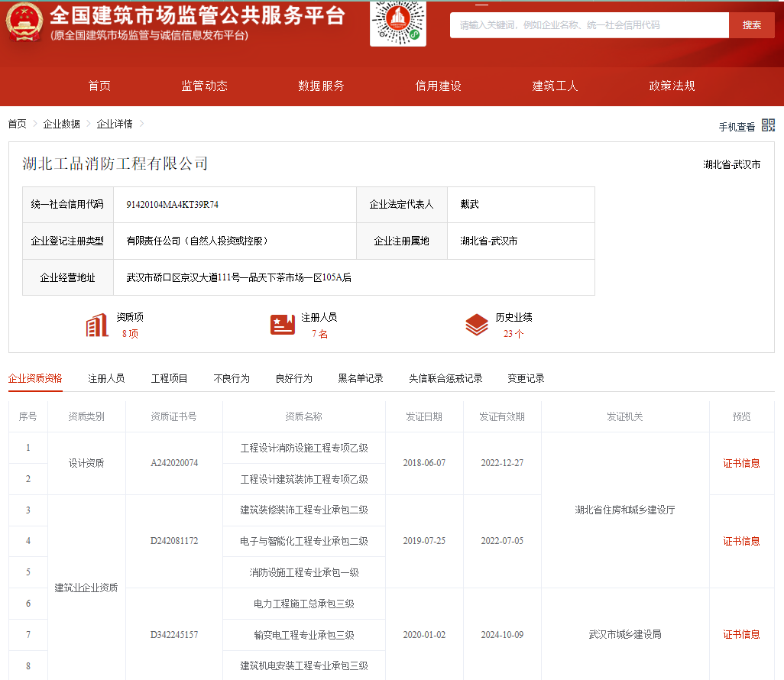Switch to the 良好行为 tab
The height and width of the screenshot is (680, 784).
point(294,378)
